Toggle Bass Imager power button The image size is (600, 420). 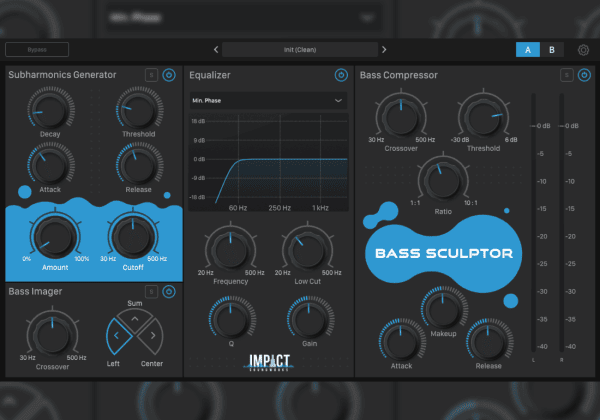point(169,292)
